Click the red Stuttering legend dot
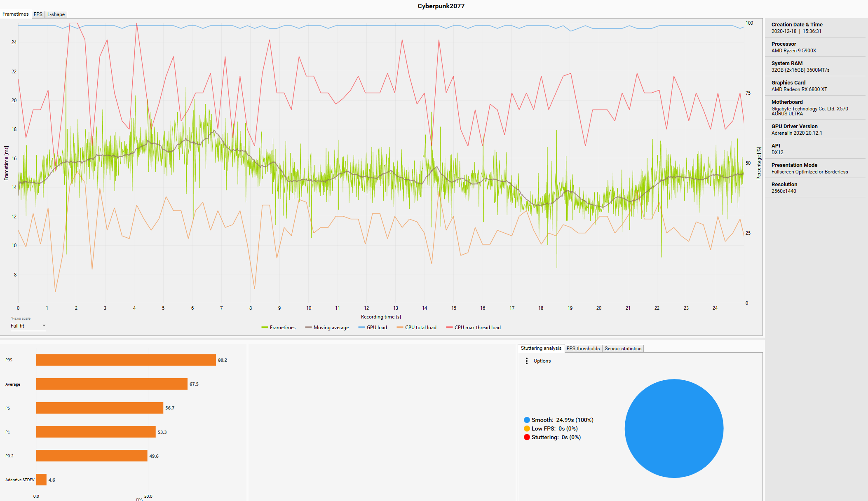 click(x=527, y=437)
